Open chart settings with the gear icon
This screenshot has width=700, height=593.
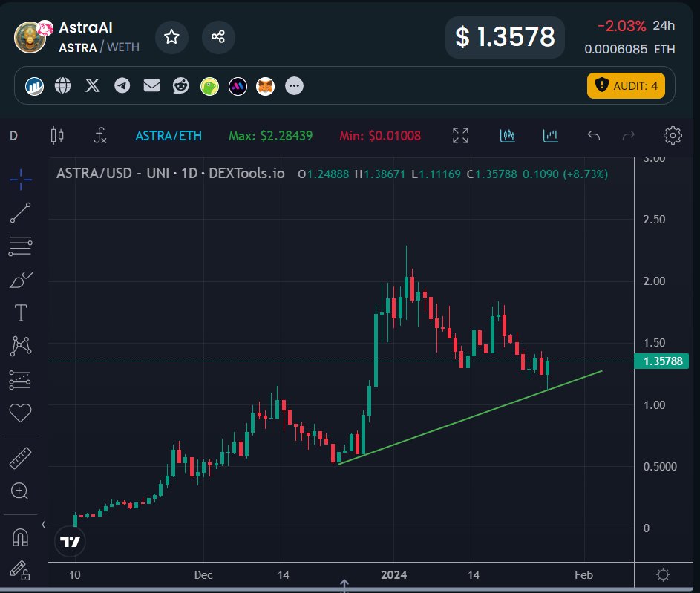(673, 135)
